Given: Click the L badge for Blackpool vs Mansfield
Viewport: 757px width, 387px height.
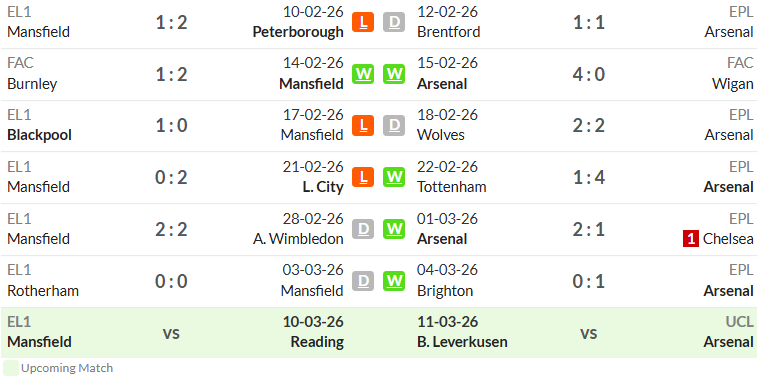Looking at the screenshot, I should (x=363, y=125).
